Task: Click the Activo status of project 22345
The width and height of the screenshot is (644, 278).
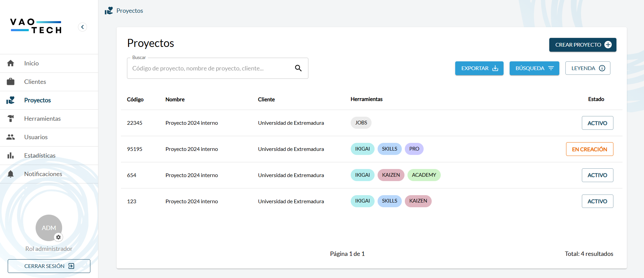Action: 597,123
